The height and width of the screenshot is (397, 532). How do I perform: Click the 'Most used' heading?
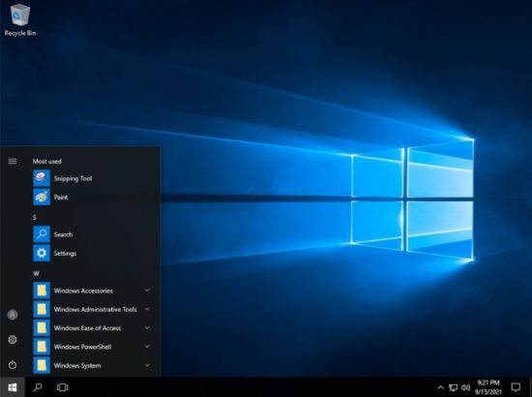click(47, 162)
